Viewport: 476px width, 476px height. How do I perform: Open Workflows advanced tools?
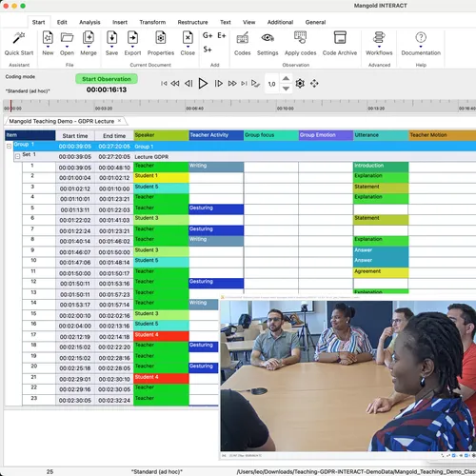[x=379, y=37]
